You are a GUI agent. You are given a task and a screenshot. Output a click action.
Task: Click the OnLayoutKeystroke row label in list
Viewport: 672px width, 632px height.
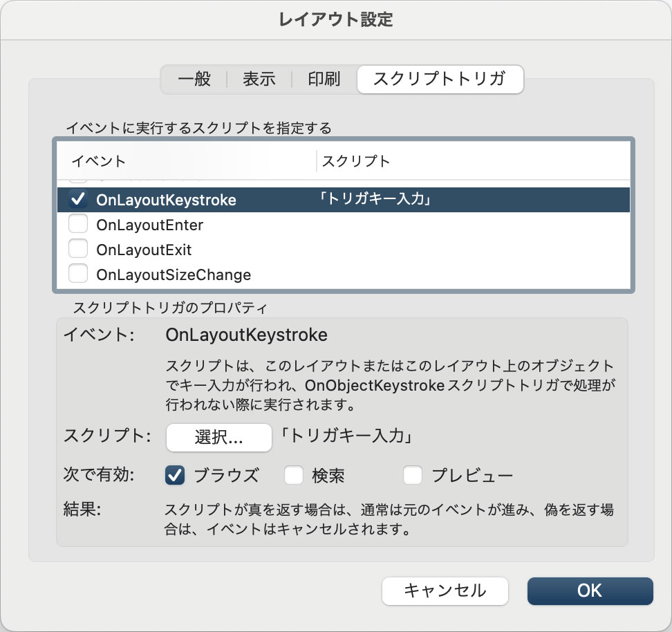pos(167,201)
